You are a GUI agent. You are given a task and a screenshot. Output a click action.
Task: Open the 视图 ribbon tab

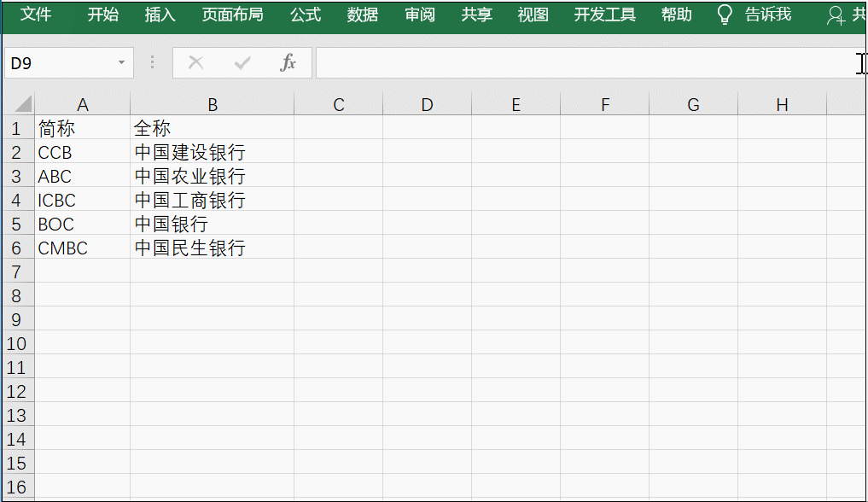533,15
